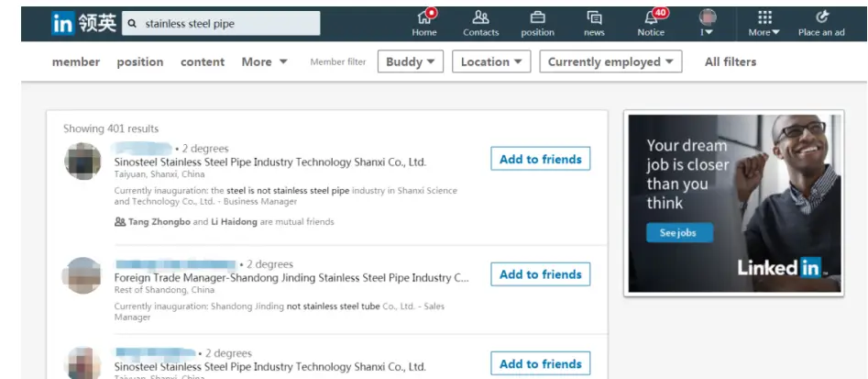Open the Location filter dropdown

[491, 61]
